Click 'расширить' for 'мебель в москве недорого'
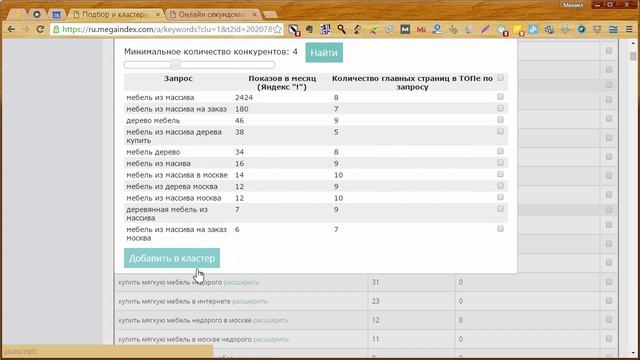 271,339
